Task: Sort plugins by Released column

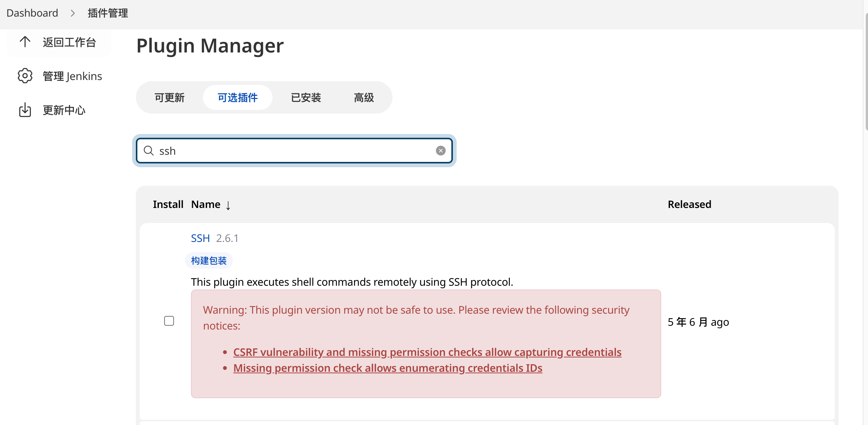Action: point(689,204)
